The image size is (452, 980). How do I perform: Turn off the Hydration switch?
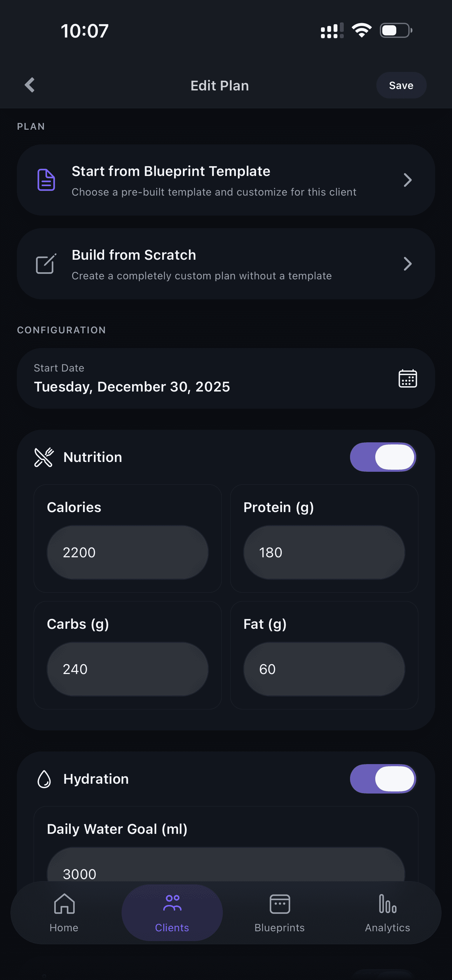pyautogui.click(x=383, y=779)
